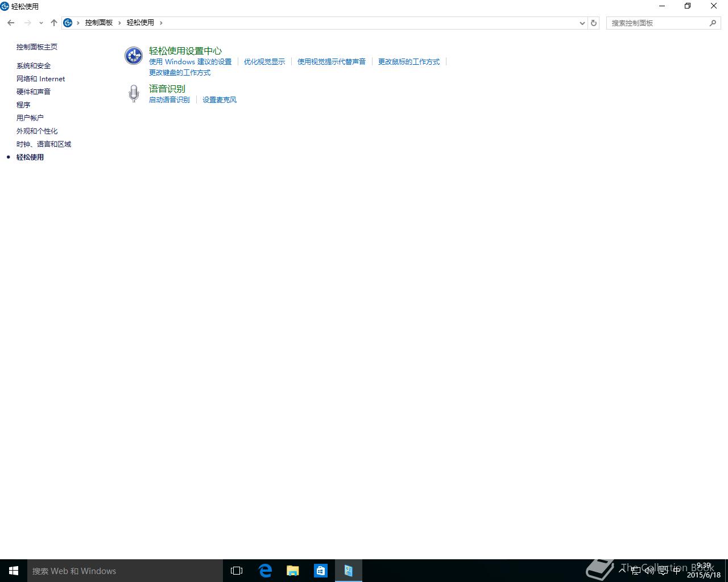Launch Microsoft Edge from the taskbar
The width and height of the screenshot is (728, 582).
(x=265, y=571)
